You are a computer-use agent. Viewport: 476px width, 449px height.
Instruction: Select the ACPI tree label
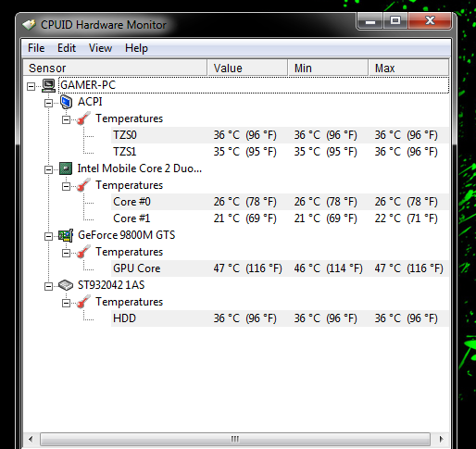pyautogui.click(x=90, y=102)
